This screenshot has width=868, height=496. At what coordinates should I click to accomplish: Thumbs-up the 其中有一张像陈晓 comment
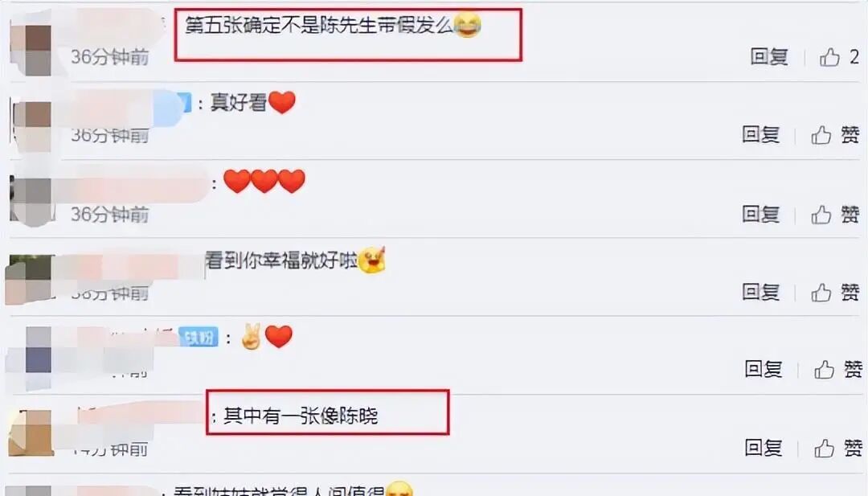pos(824,447)
